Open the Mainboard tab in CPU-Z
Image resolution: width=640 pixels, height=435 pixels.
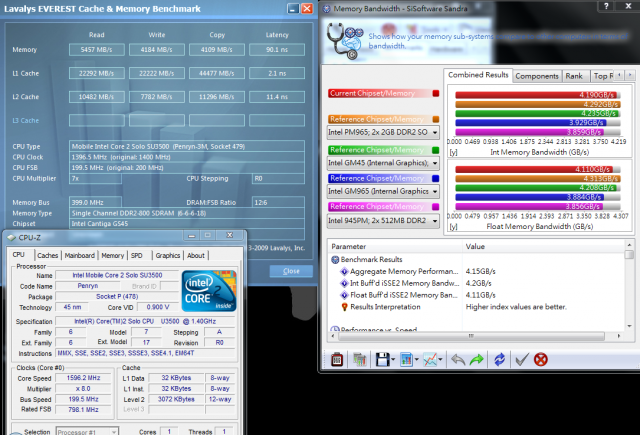coord(80,255)
